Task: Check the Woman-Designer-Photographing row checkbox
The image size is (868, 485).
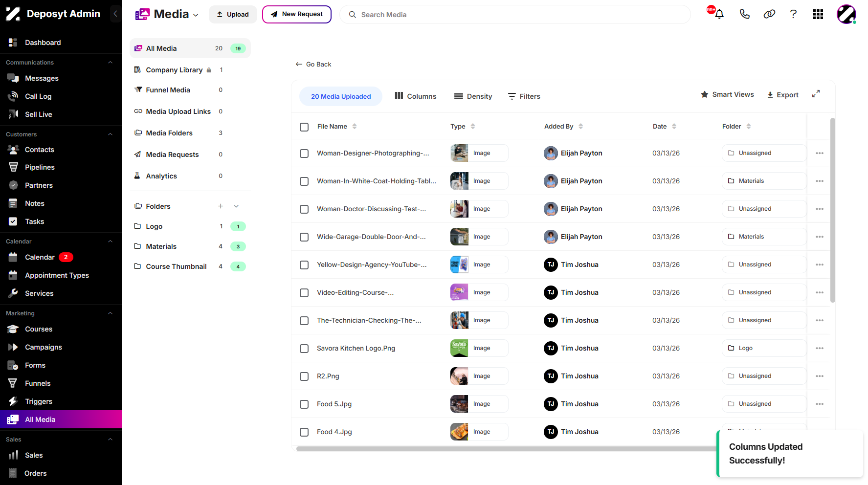Action: pos(304,154)
